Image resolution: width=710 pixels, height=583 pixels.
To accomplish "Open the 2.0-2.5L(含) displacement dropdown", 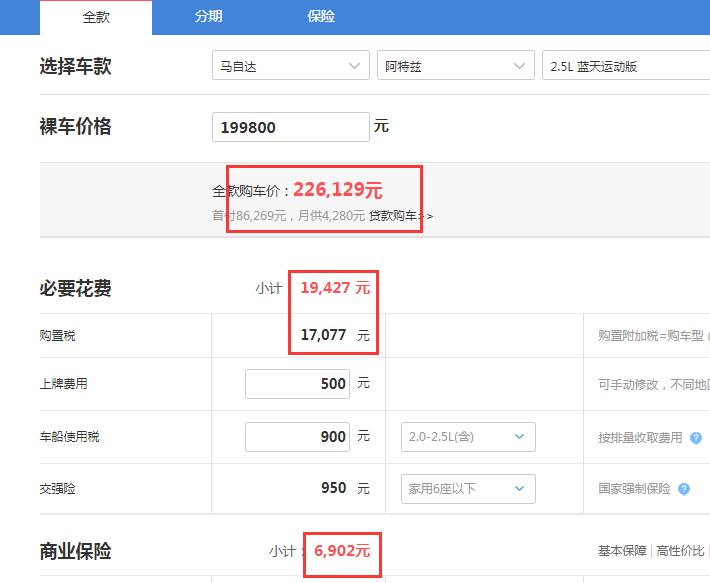I will (x=468, y=437).
